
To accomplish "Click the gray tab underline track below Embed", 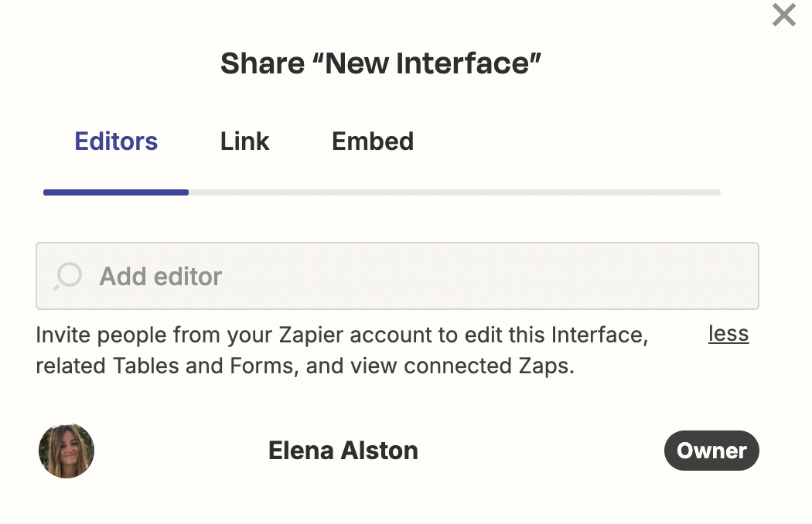I will click(373, 192).
